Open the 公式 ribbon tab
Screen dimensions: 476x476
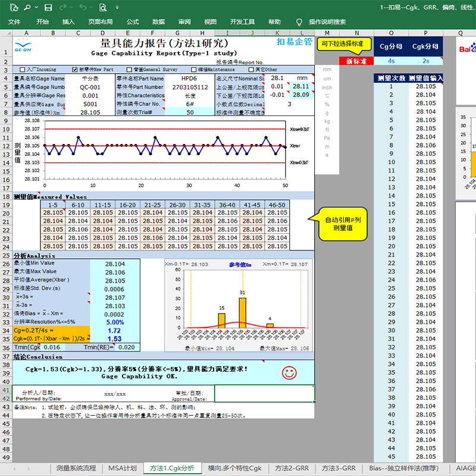pos(133,22)
